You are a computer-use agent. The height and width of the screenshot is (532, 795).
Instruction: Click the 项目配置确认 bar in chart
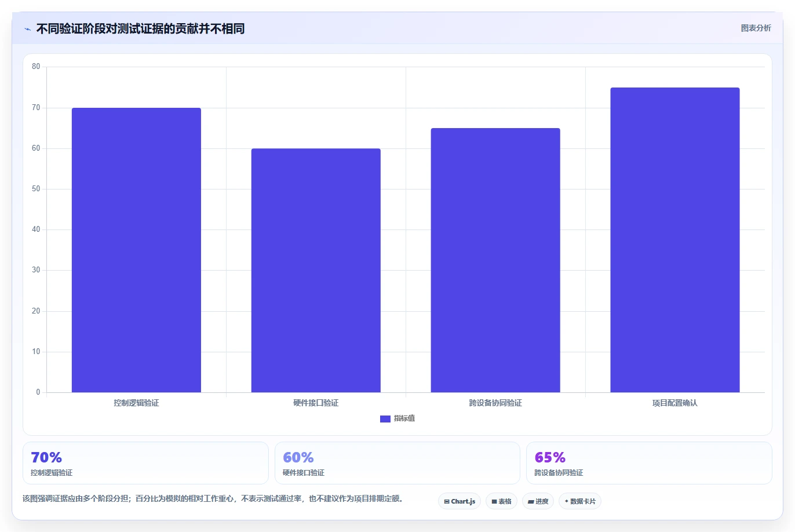point(675,240)
